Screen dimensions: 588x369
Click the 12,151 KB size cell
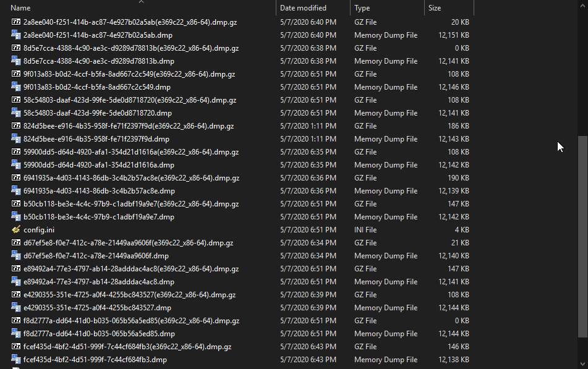click(454, 35)
